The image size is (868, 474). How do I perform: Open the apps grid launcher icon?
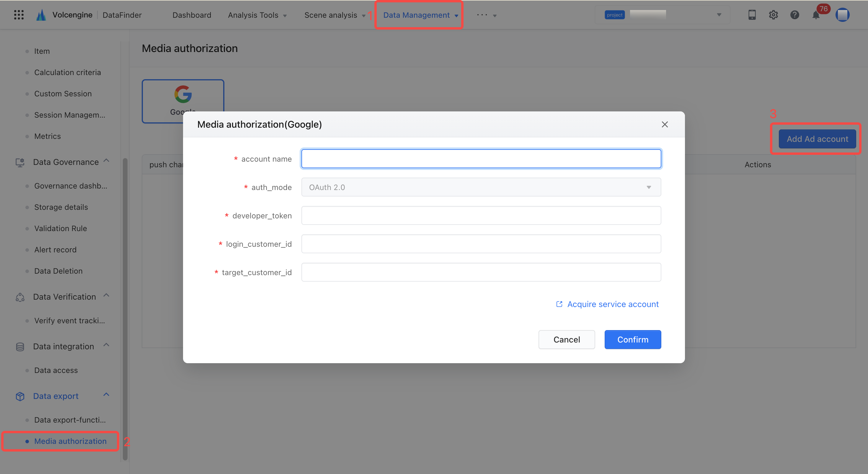[19, 15]
